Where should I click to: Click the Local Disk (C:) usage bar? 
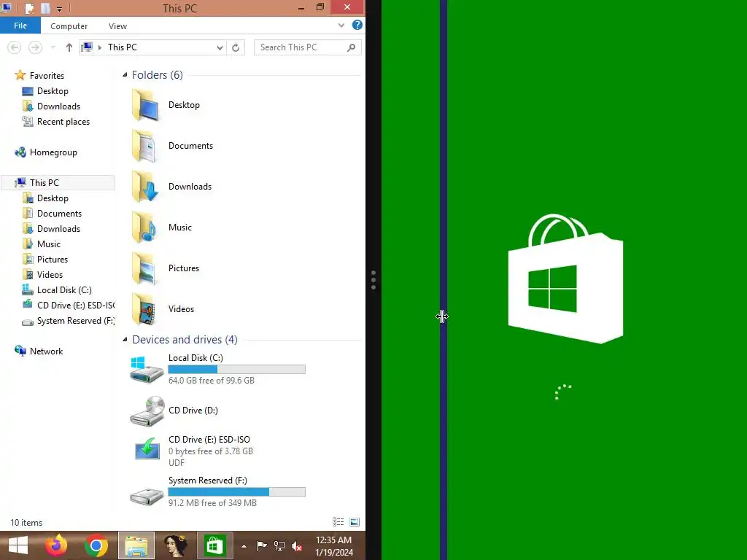tap(237, 369)
